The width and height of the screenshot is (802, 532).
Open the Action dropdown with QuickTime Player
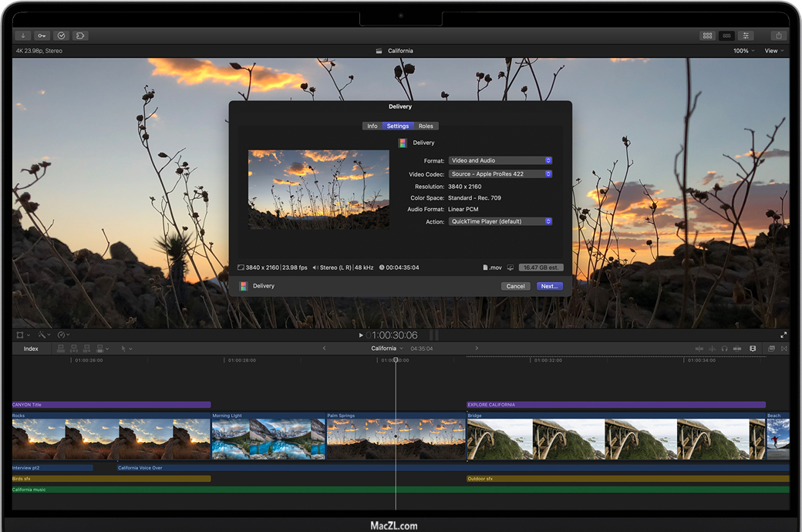pos(500,221)
